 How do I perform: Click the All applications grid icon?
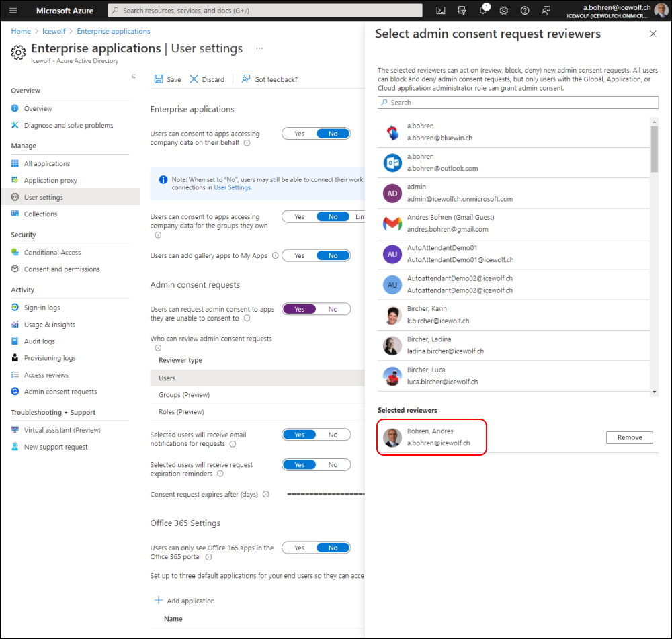point(15,163)
